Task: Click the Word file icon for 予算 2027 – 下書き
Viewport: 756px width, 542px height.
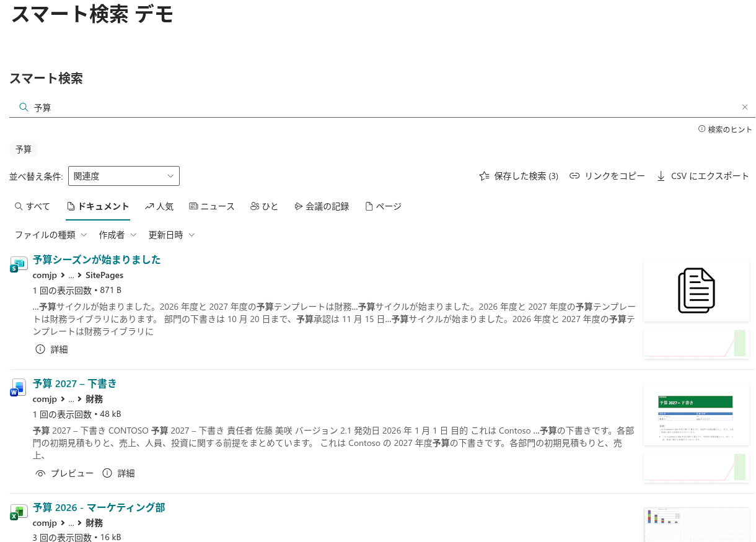Action: pyautogui.click(x=19, y=388)
